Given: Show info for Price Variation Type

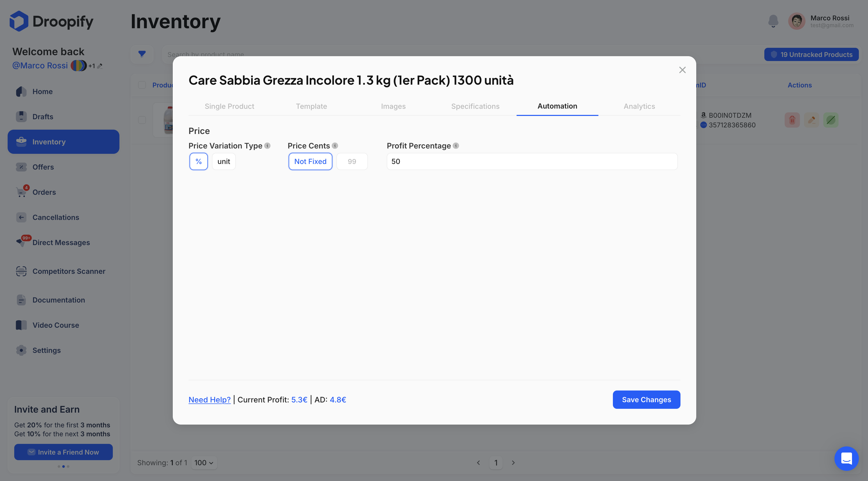Looking at the screenshot, I should click(x=267, y=146).
